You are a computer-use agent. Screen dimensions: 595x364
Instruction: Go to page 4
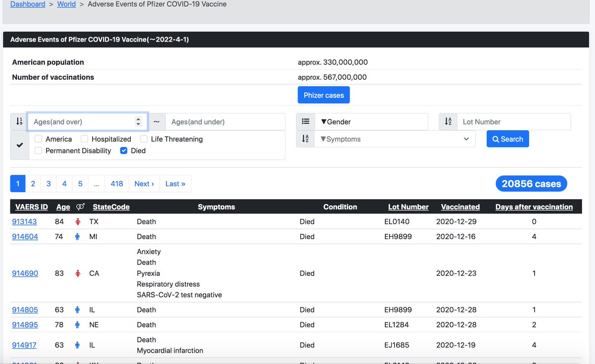64,184
